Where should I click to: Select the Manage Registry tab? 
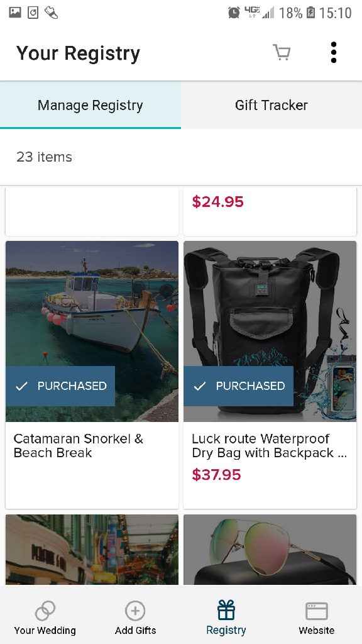tap(90, 105)
